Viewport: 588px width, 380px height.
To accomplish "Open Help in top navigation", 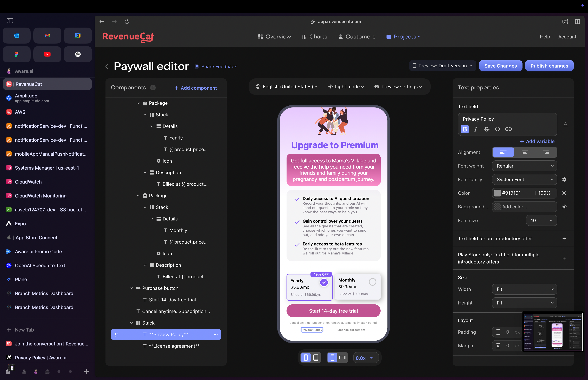I will pos(545,37).
